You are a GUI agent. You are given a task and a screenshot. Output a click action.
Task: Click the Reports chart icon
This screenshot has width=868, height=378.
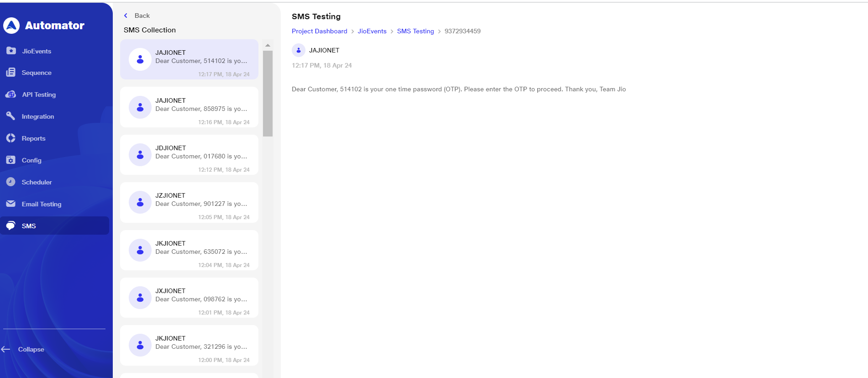coord(11,138)
